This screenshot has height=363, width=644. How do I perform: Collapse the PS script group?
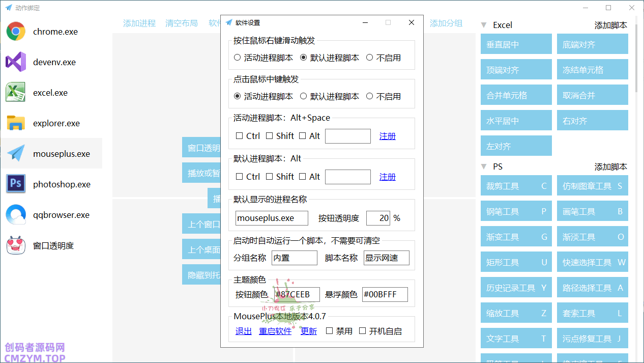484,166
